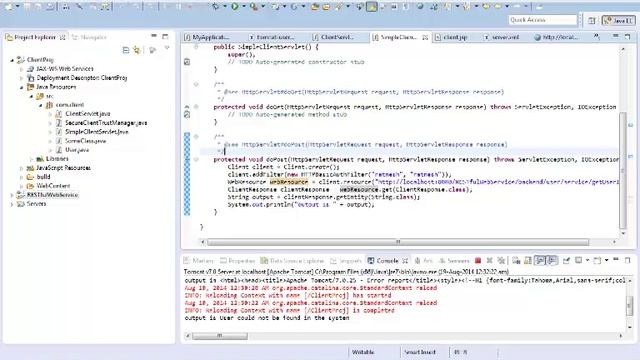Click Display Selected Console icon
The width and height of the screenshot is (640, 360).
(578, 260)
